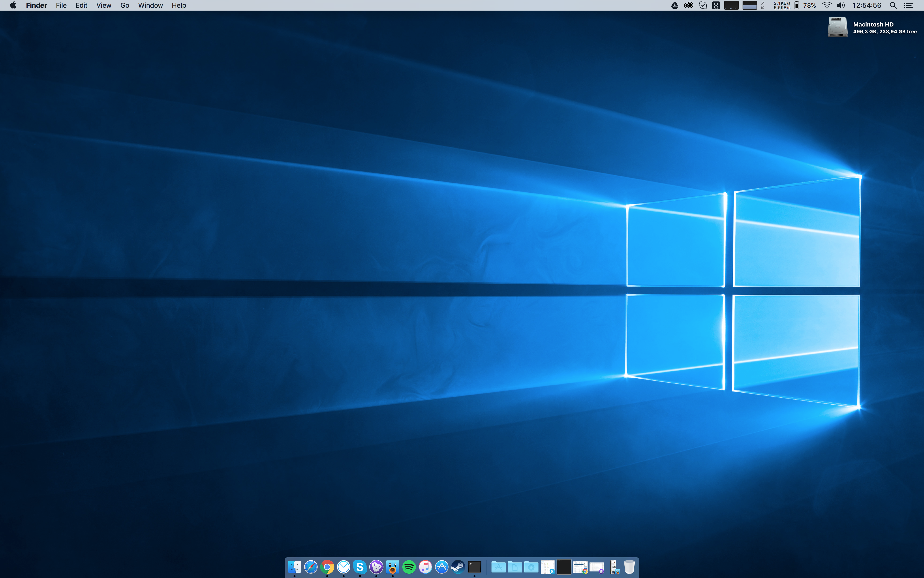Image resolution: width=924 pixels, height=578 pixels.
Task: Open Finder from the Dock
Action: (x=294, y=566)
